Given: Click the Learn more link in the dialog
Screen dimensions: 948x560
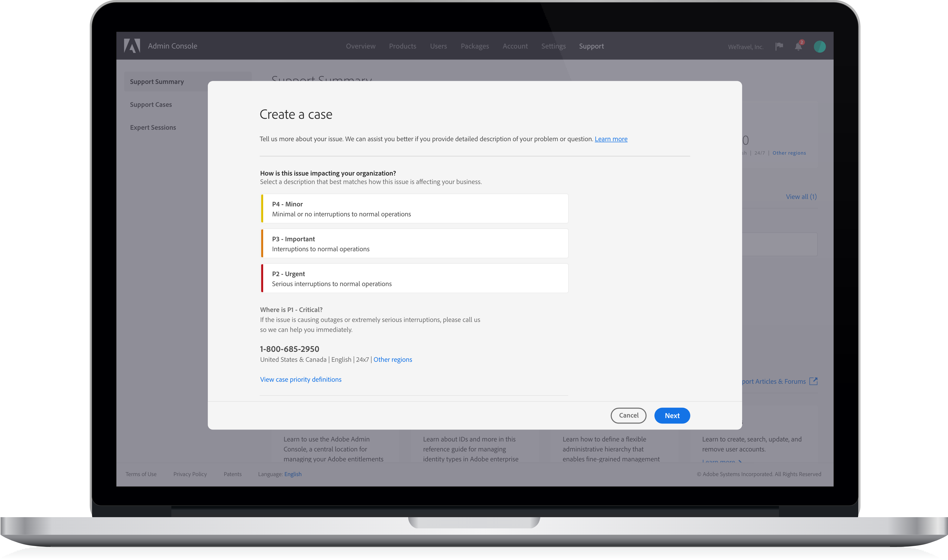Looking at the screenshot, I should click(x=611, y=139).
